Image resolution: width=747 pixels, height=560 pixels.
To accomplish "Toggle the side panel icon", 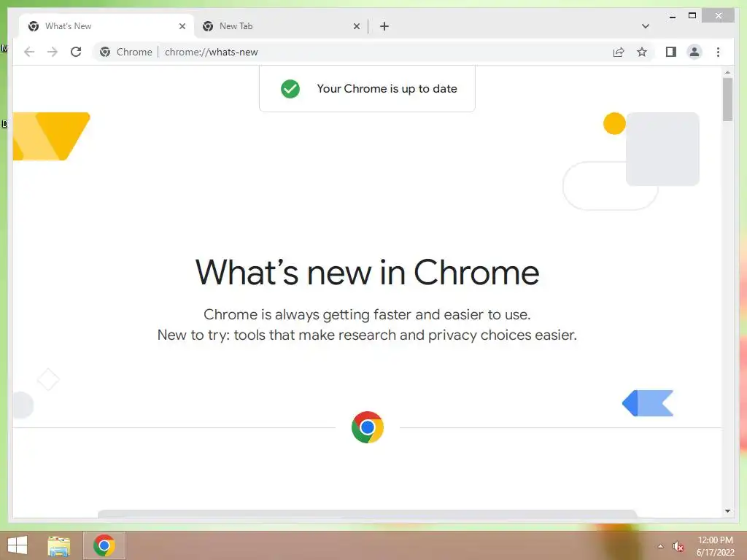I will (x=671, y=52).
